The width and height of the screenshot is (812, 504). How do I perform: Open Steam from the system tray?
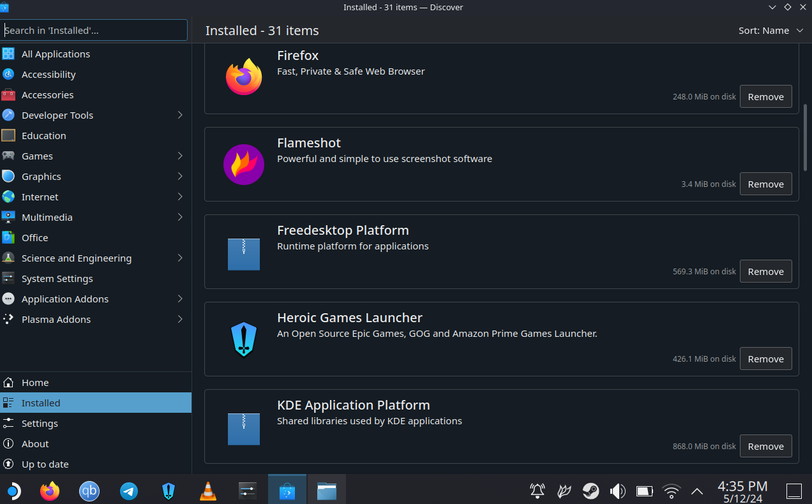pos(590,491)
